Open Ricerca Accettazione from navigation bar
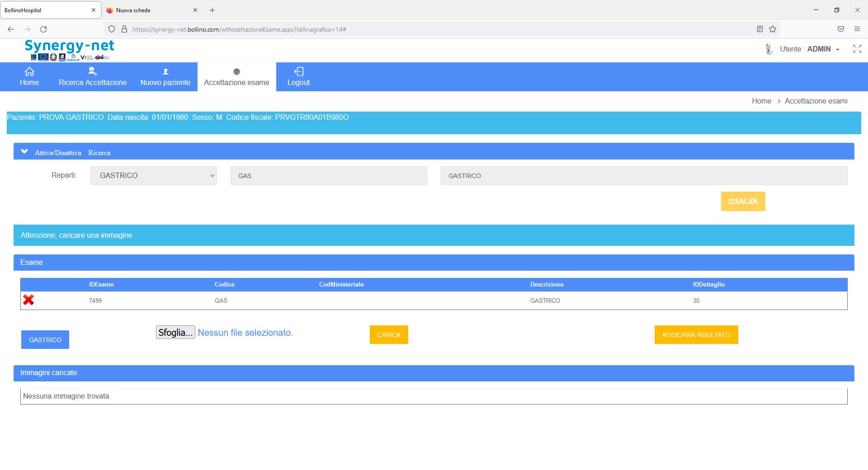The image size is (868, 470). (x=92, y=77)
